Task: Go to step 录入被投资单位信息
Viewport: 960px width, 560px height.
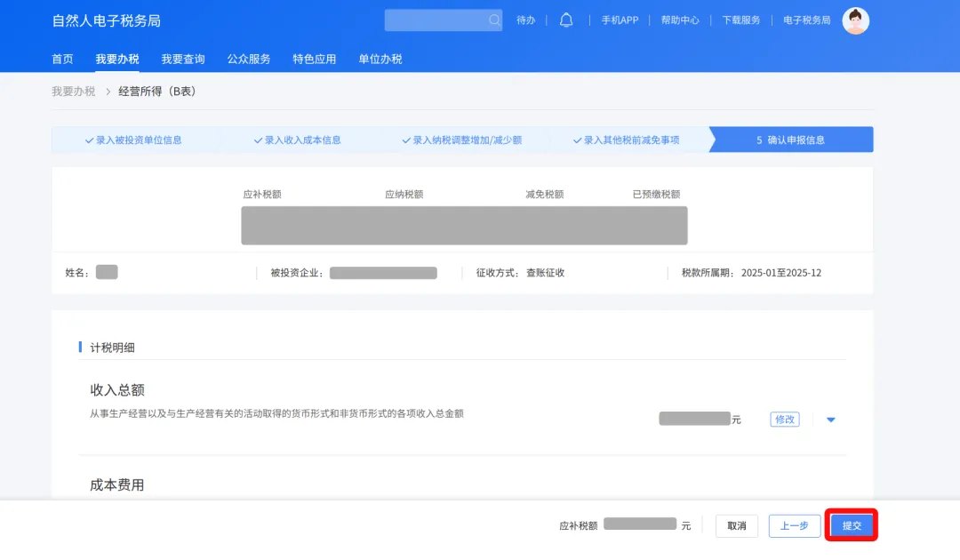Action: 133,140
